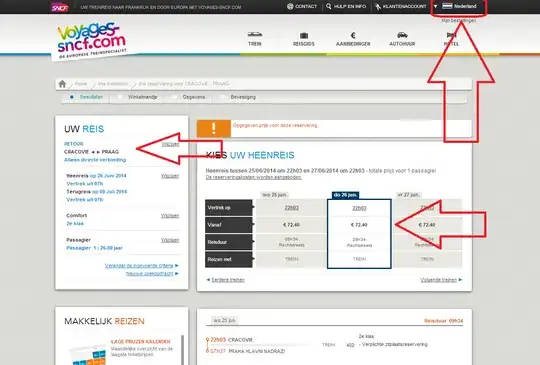The image size is (540, 365).
Task: Click the Vertrek op row header
Action: click(229, 208)
